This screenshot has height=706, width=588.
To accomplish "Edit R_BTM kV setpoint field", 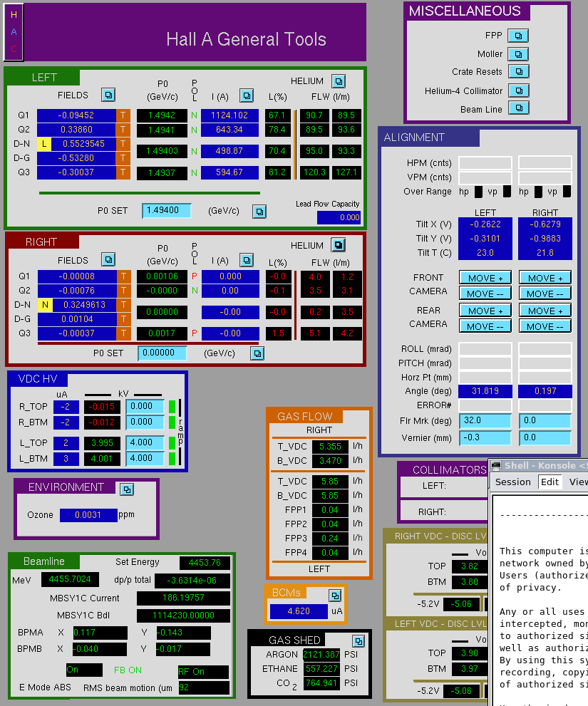I will [145, 422].
